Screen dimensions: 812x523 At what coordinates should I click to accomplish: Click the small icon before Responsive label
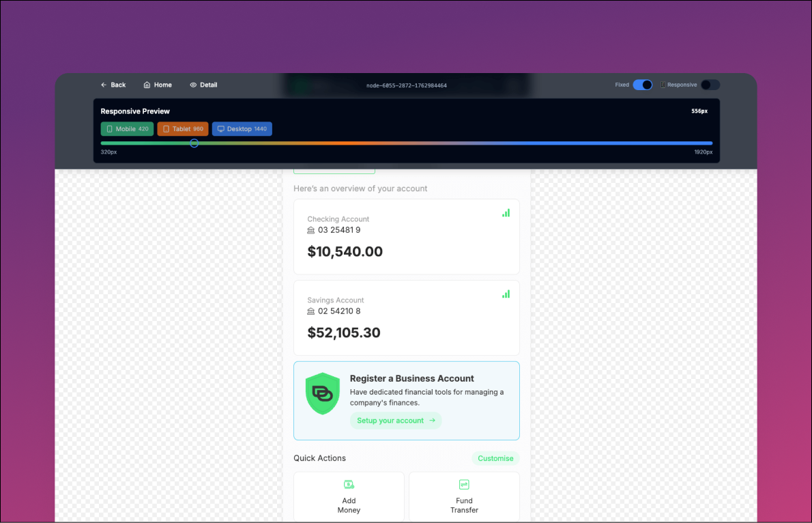(x=663, y=85)
